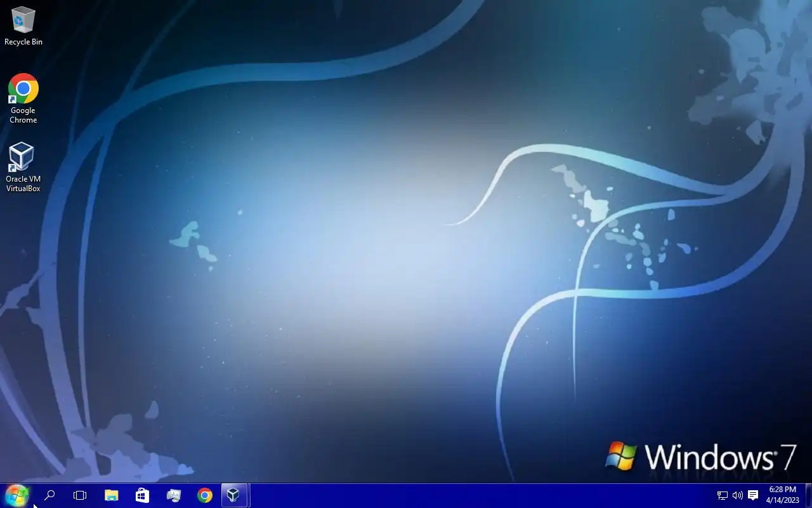The width and height of the screenshot is (812, 508).
Task: Open the Store shopping bag icon
Action: [142, 495]
